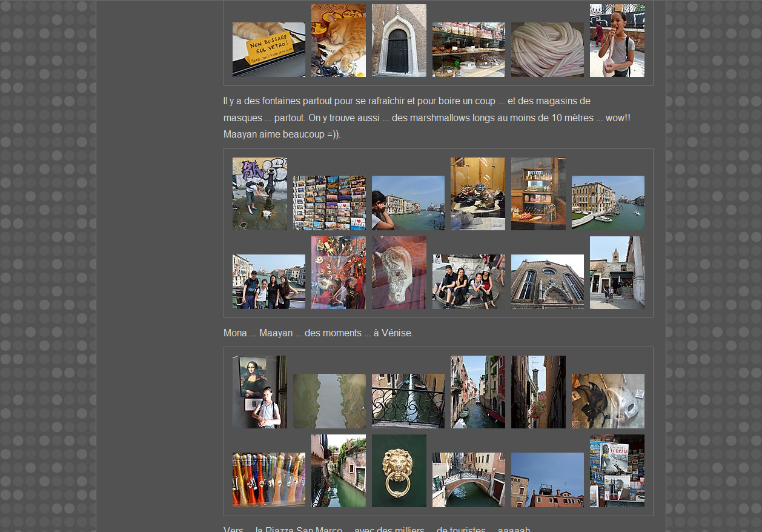
Task: Open the postcard rack photo
Action: tap(329, 203)
